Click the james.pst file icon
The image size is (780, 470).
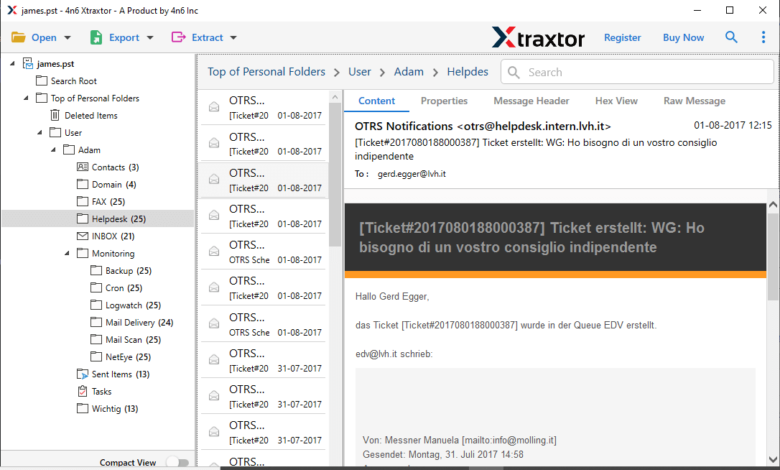coord(28,63)
